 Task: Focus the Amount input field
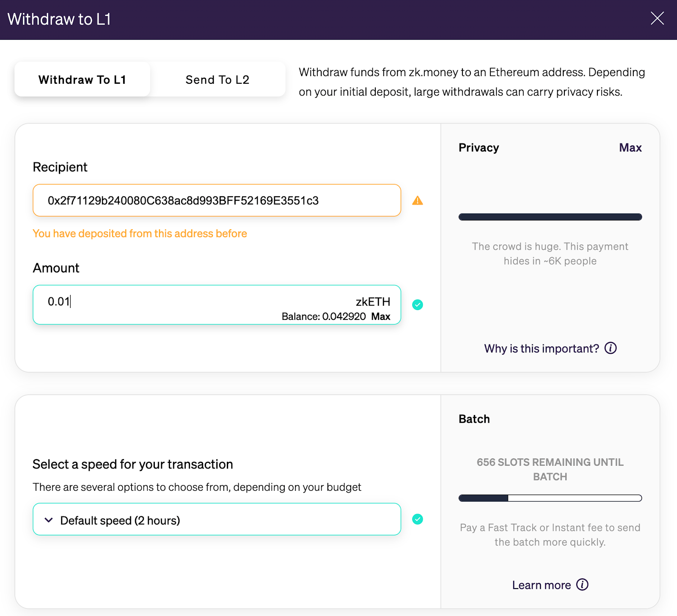click(x=217, y=305)
